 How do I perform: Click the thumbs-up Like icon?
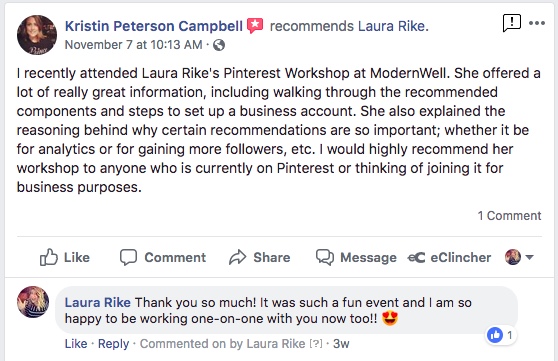48,257
